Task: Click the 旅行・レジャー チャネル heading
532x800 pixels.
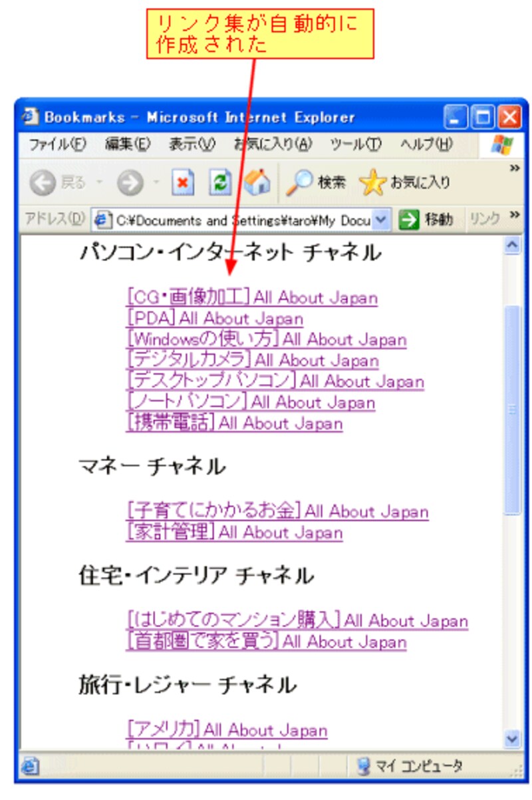Action: click(188, 684)
